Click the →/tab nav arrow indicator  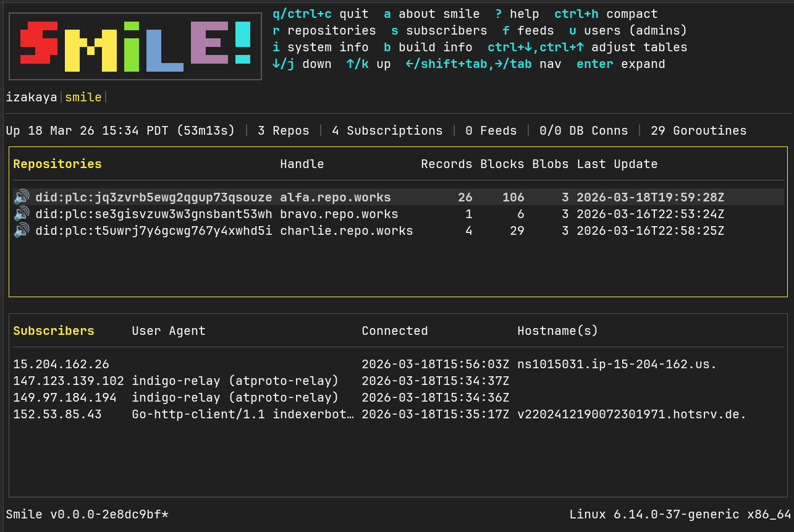click(x=512, y=64)
